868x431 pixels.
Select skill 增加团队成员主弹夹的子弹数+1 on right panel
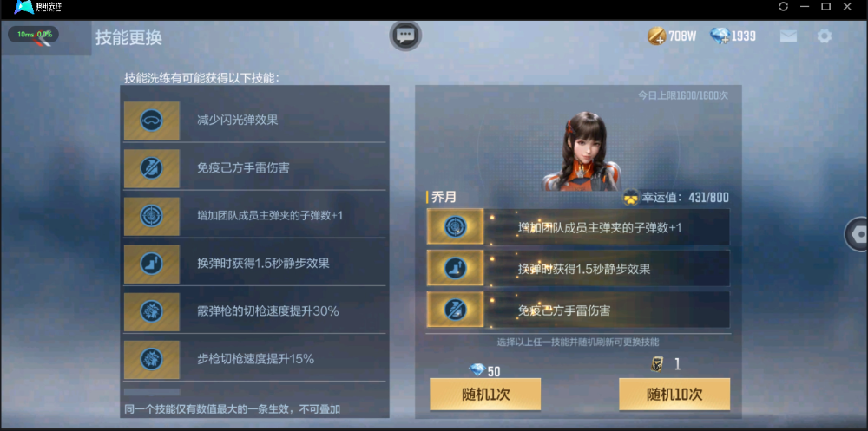pos(578,227)
